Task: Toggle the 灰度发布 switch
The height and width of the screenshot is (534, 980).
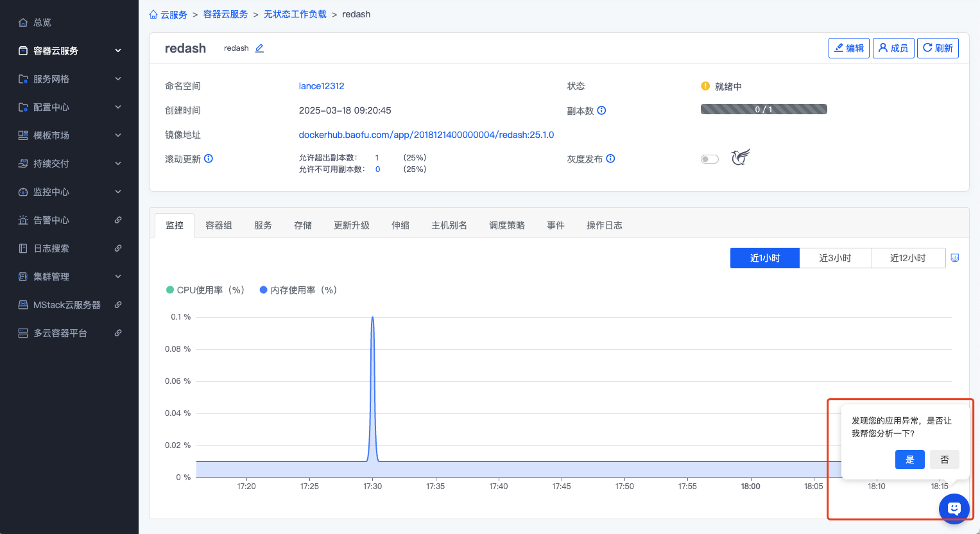Action: point(710,159)
